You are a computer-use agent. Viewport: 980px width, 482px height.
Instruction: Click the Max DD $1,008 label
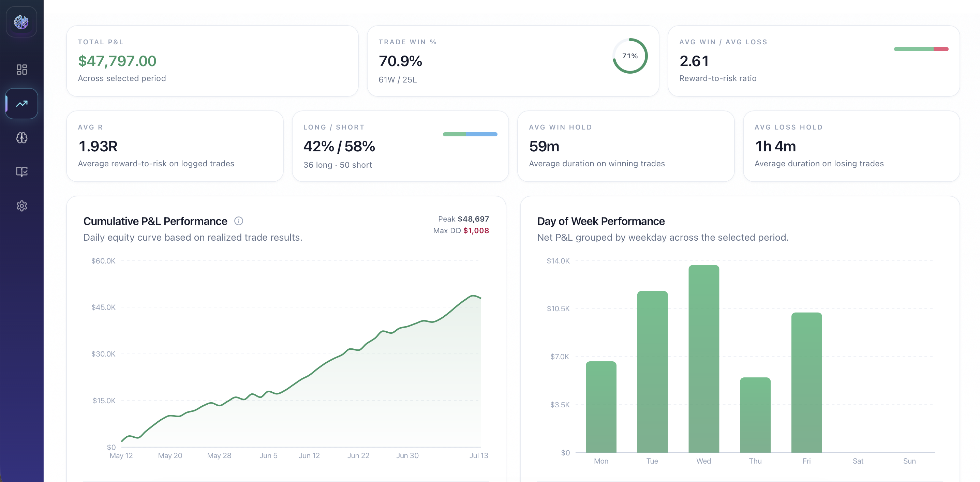tap(461, 230)
